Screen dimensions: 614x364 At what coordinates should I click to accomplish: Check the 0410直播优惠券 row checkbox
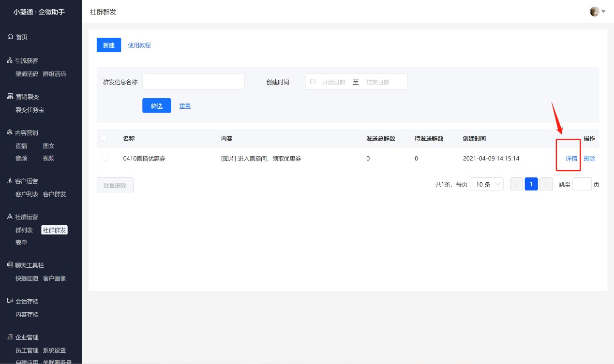(x=105, y=158)
